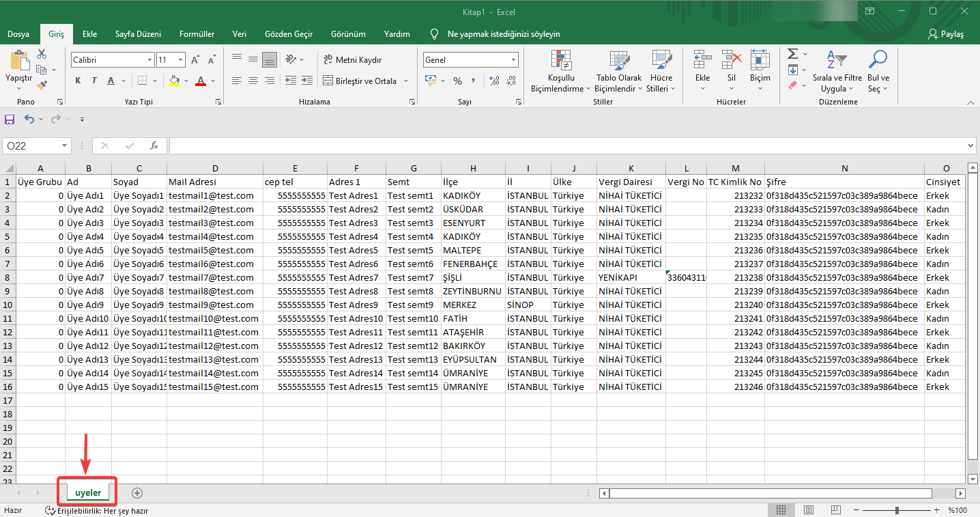Screen dimensions: 980x517
Task: Switch to the Ekle ribbon tab
Action: [x=89, y=34]
